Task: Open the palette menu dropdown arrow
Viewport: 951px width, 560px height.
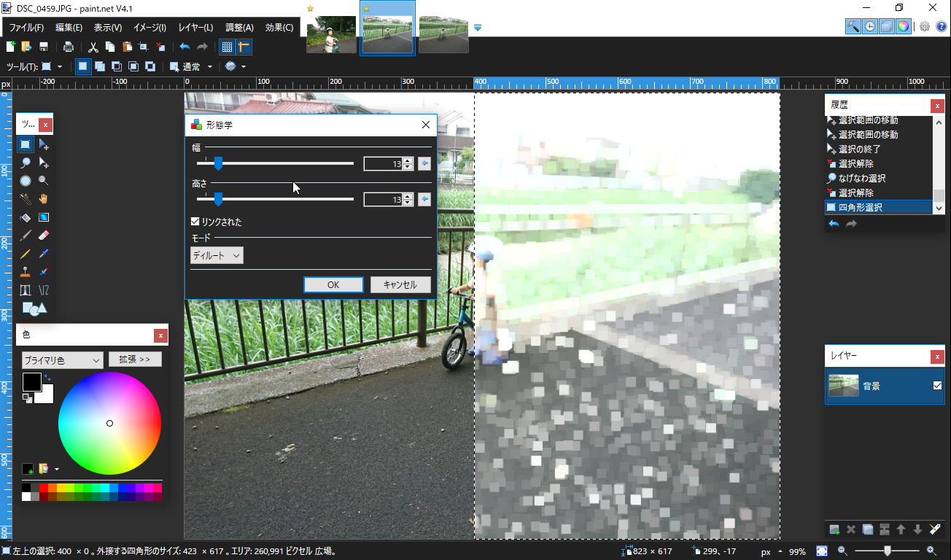Action: (57, 468)
